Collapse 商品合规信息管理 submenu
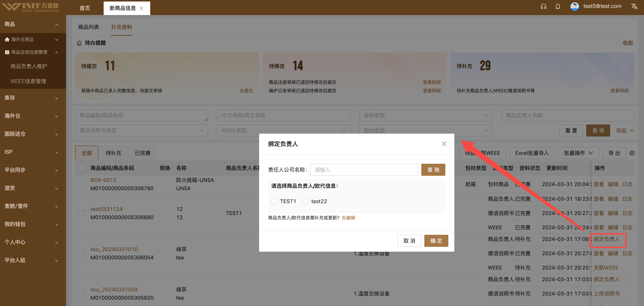 [57, 52]
